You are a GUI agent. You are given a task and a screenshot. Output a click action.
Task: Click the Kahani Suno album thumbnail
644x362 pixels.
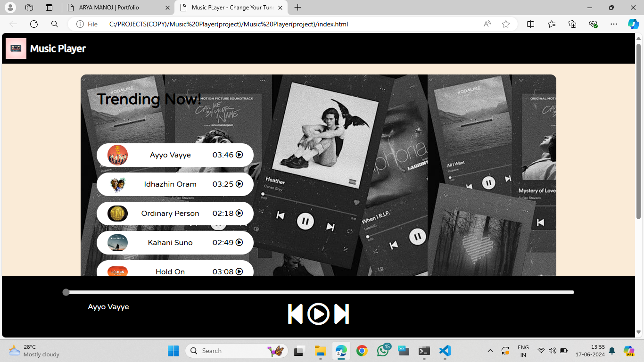click(x=117, y=243)
